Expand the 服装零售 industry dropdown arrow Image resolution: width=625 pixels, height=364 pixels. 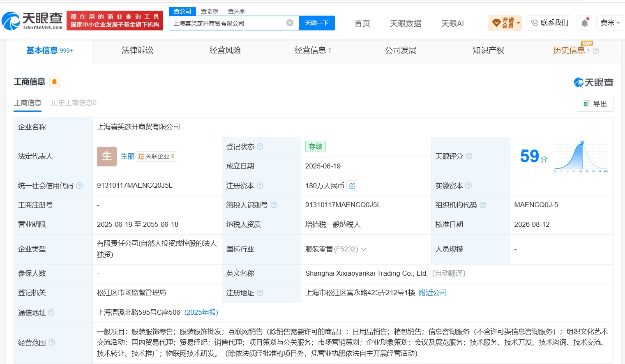coord(363,249)
